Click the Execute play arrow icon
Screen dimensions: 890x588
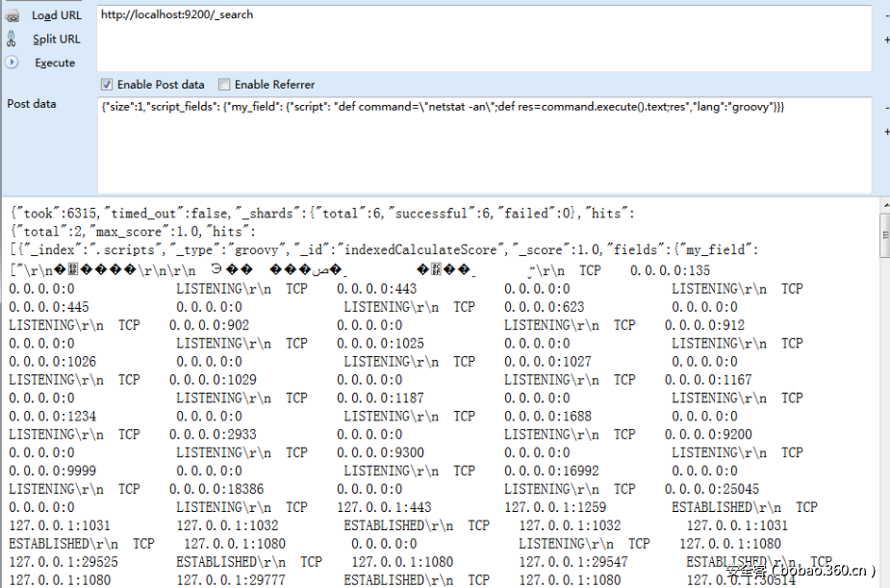point(12,63)
